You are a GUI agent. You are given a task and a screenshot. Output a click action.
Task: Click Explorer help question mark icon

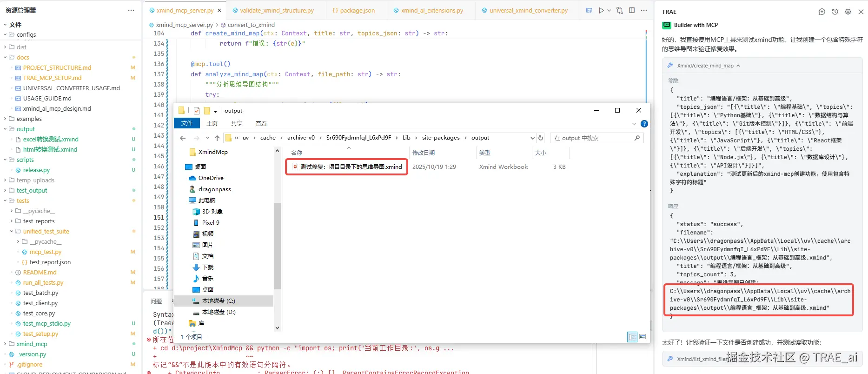pyautogui.click(x=644, y=124)
